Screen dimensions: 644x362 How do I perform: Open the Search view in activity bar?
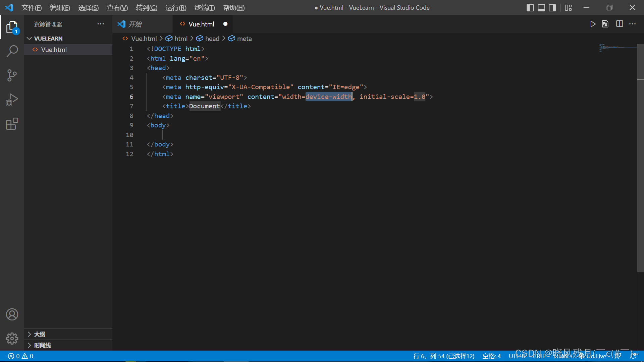click(12, 51)
